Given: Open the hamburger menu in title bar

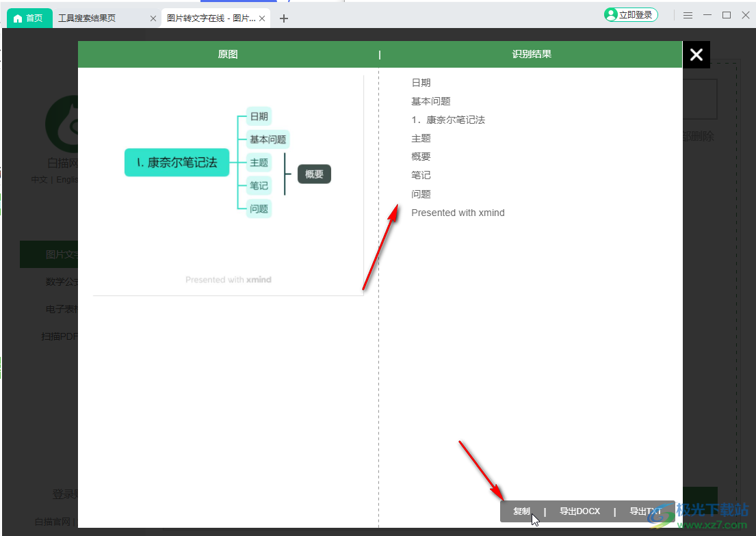Looking at the screenshot, I should pyautogui.click(x=688, y=15).
